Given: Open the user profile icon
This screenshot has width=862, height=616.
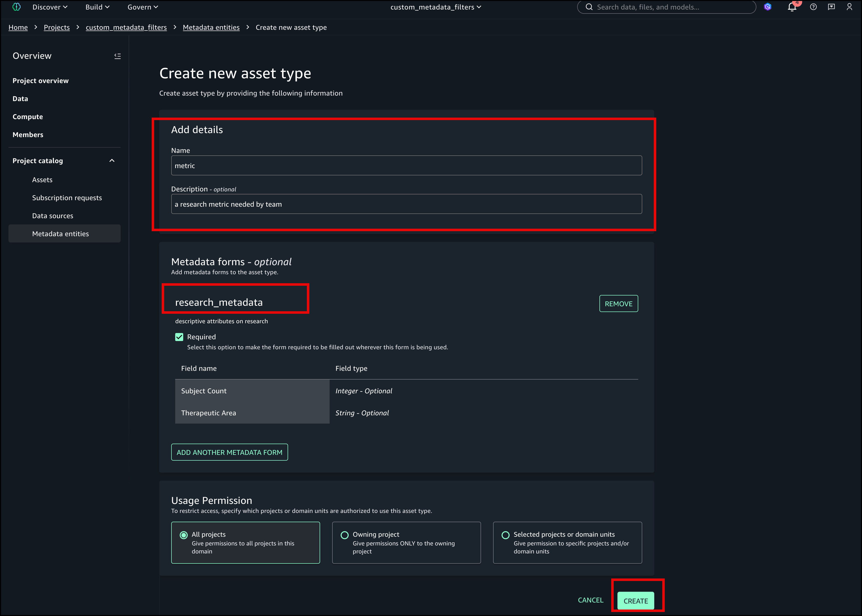Looking at the screenshot, I should (849, 7).
